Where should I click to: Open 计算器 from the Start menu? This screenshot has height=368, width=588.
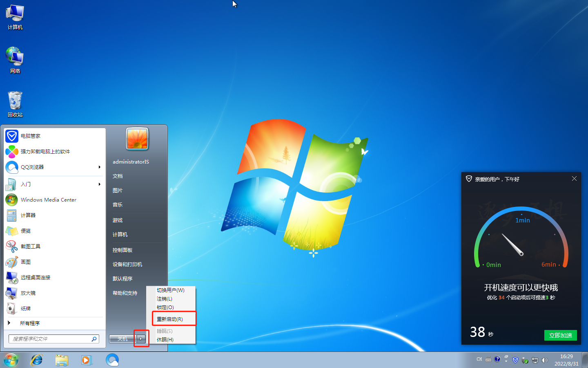(55, 215)
